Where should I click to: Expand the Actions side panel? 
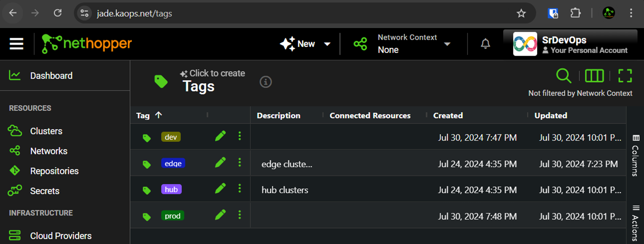635,223
